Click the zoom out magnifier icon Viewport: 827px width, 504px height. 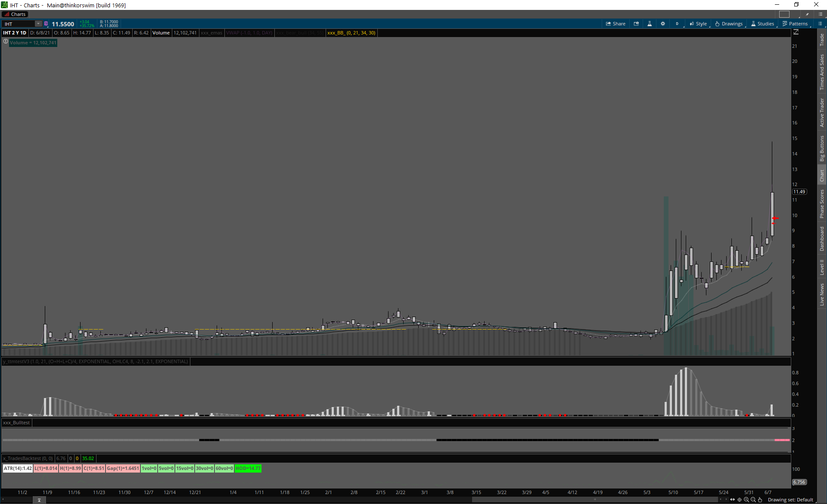(753, 500)
